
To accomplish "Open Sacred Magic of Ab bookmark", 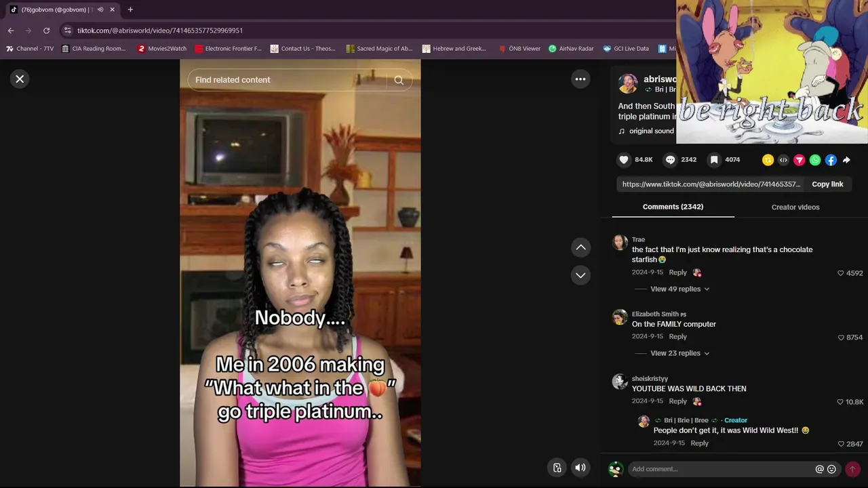I will 379,49.
